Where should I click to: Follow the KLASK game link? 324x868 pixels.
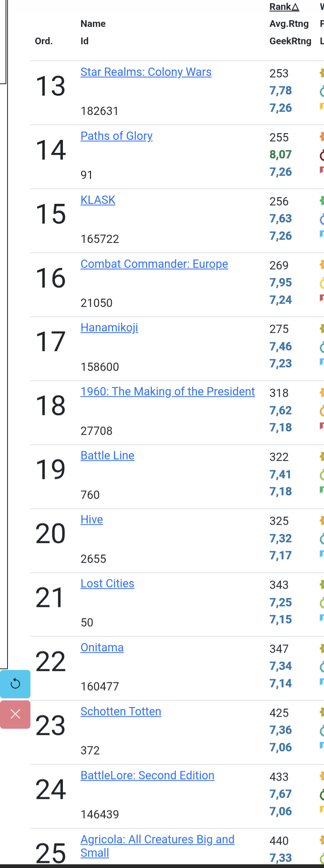tap(98, 200)
